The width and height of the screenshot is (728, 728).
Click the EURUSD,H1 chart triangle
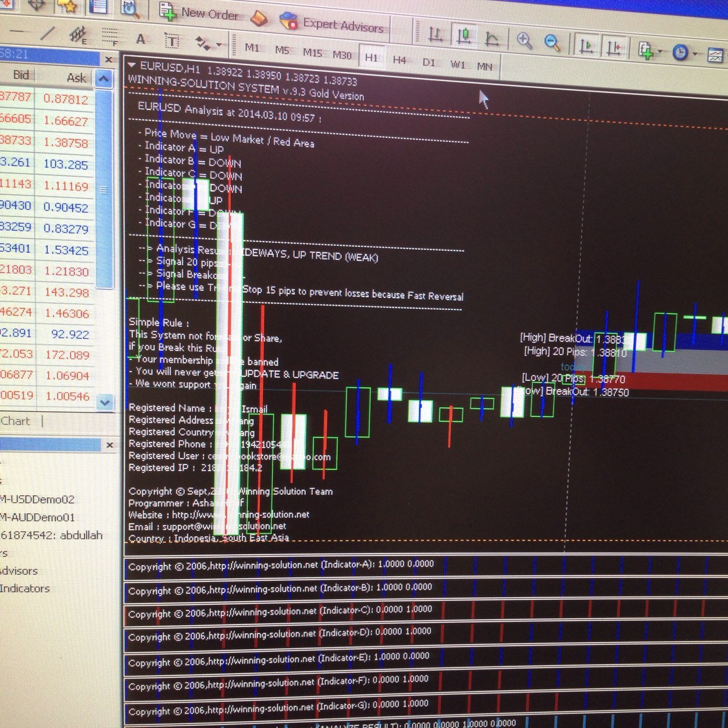point(131,65)
